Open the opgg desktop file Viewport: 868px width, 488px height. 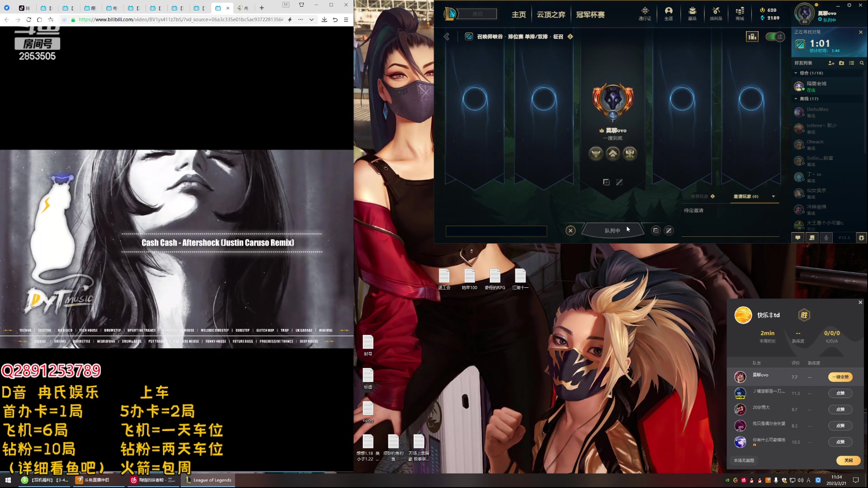click(368, 412)
